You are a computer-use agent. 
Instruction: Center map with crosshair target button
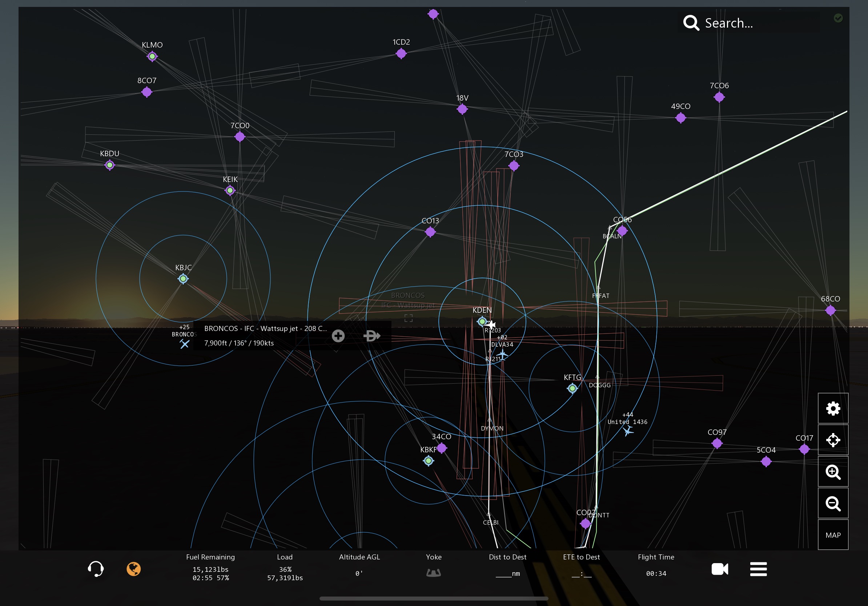point(833,440)
